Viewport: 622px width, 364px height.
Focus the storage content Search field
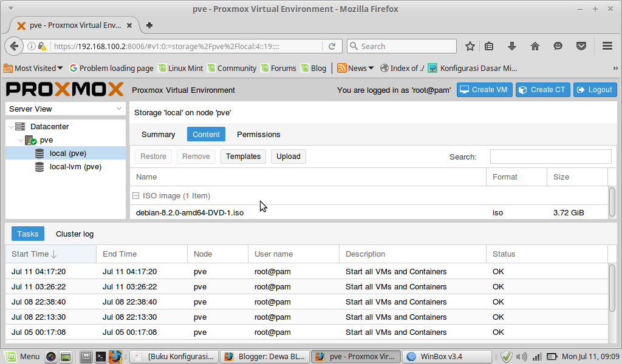pos(550,157)
